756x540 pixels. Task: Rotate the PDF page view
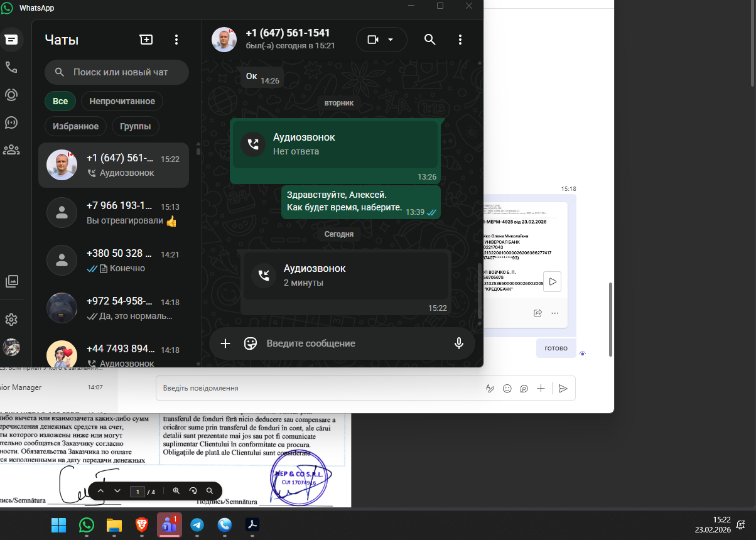[x=193, y=491]
